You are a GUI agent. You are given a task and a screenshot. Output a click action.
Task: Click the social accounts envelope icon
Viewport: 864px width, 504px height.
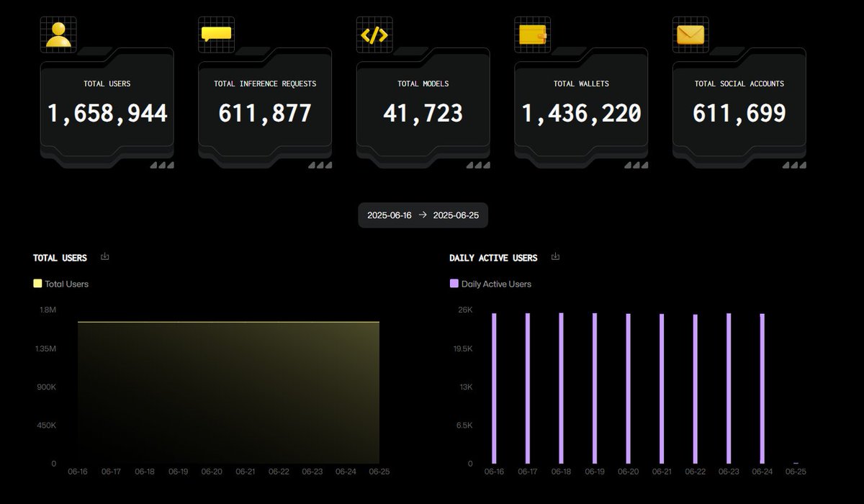pyautogui.click(x=691, y=35)
